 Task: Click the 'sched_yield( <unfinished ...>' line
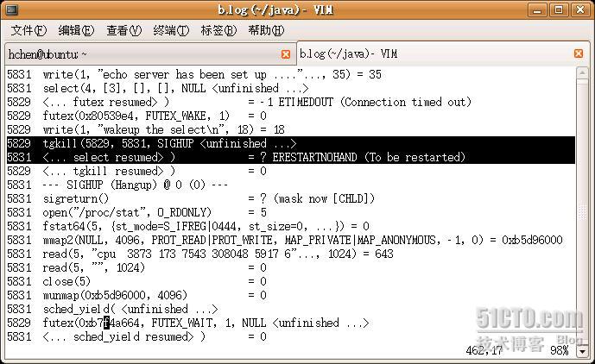[x=113, y=309]
